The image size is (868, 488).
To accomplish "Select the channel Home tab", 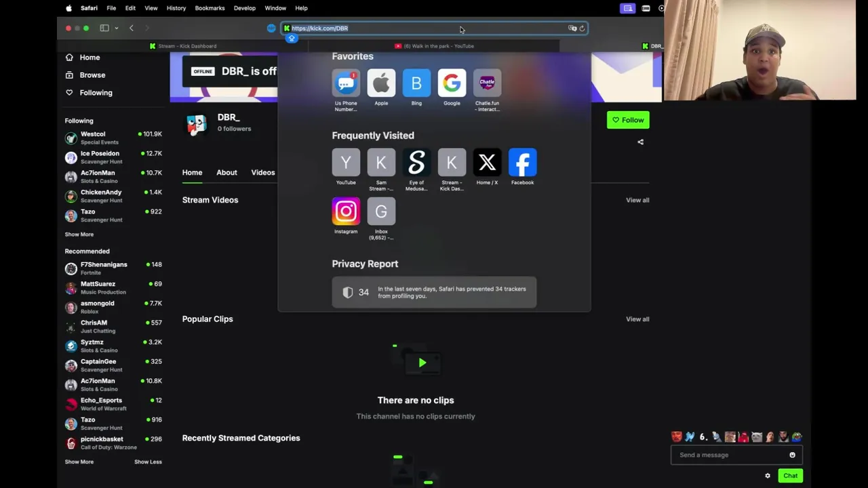I will [x=192, y=173].
